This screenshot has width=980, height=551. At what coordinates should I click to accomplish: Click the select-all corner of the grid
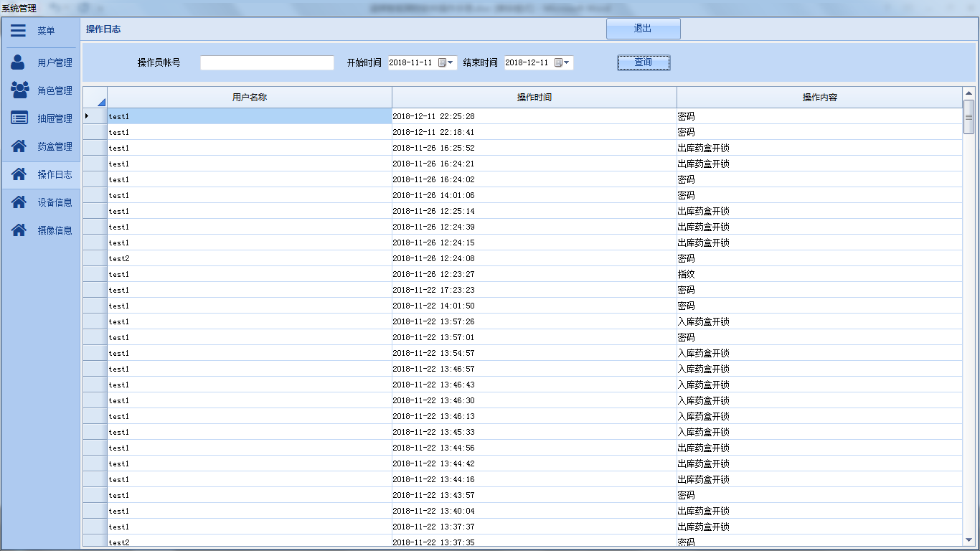click(95, 98)
